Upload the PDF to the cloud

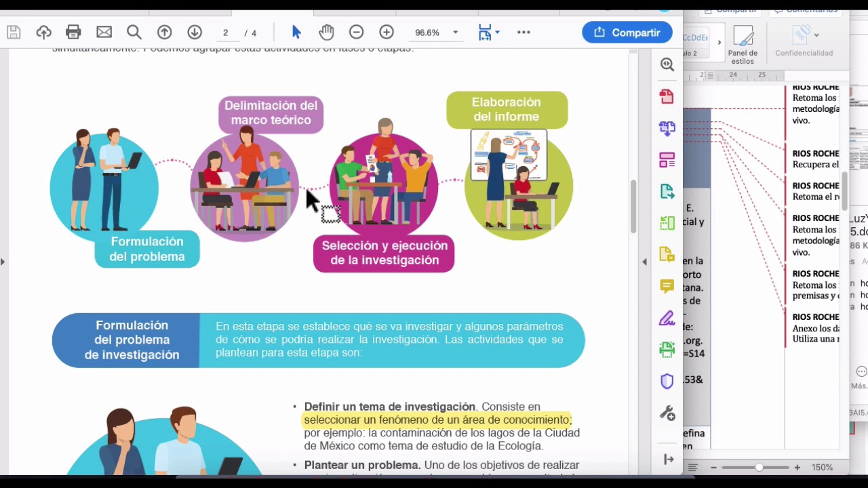43,32
